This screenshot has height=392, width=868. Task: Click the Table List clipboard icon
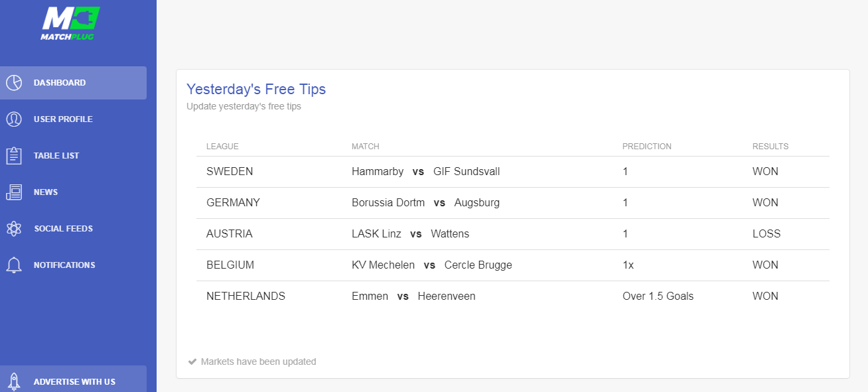click(14, 156)
